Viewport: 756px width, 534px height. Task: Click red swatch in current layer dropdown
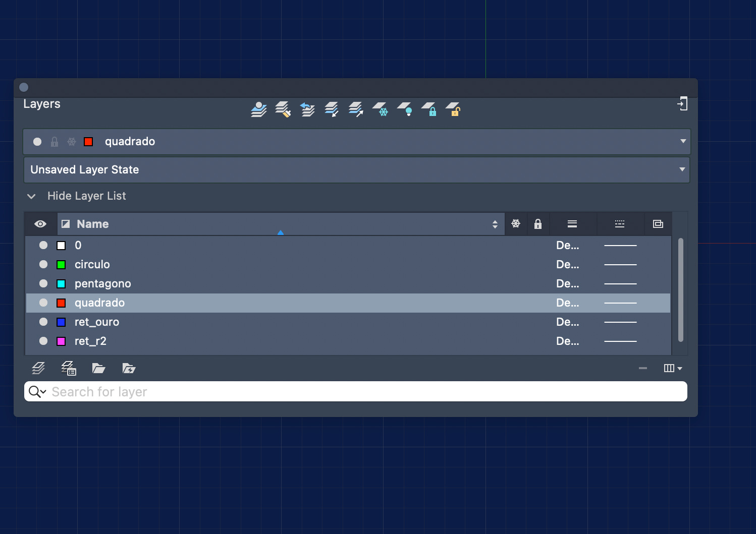pyautogui.click(x=88, y=142)
